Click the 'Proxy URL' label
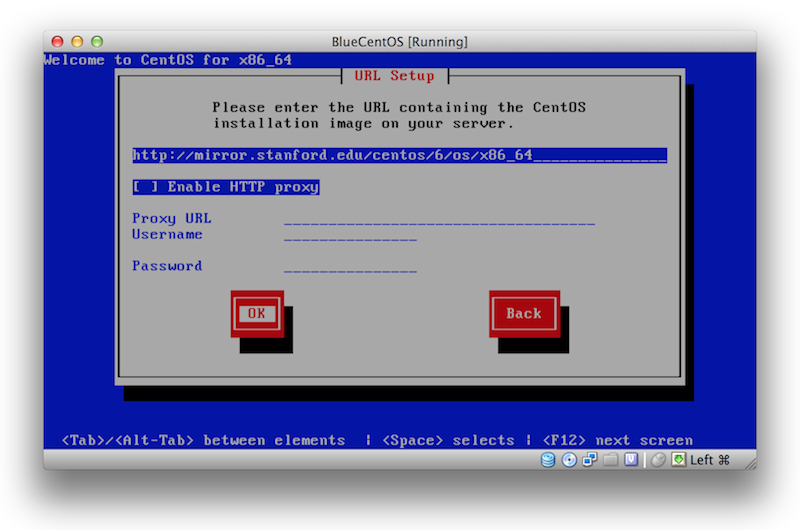800x530 pixels. pyautogui.click(x=172, y=218)
